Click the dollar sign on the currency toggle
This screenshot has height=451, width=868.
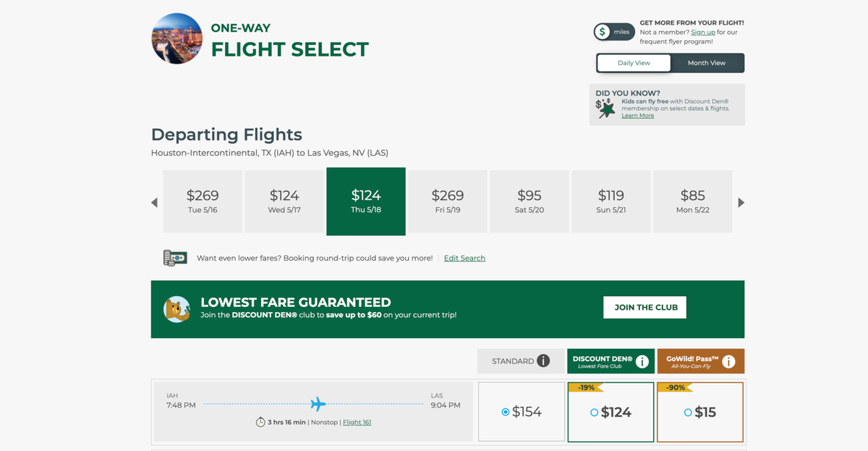coord(602,32)
